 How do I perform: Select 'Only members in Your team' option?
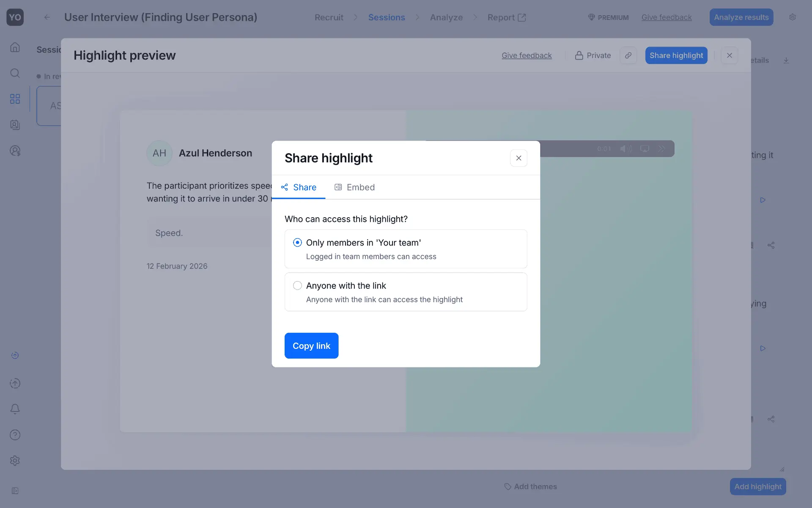click(x=297, y=243)
